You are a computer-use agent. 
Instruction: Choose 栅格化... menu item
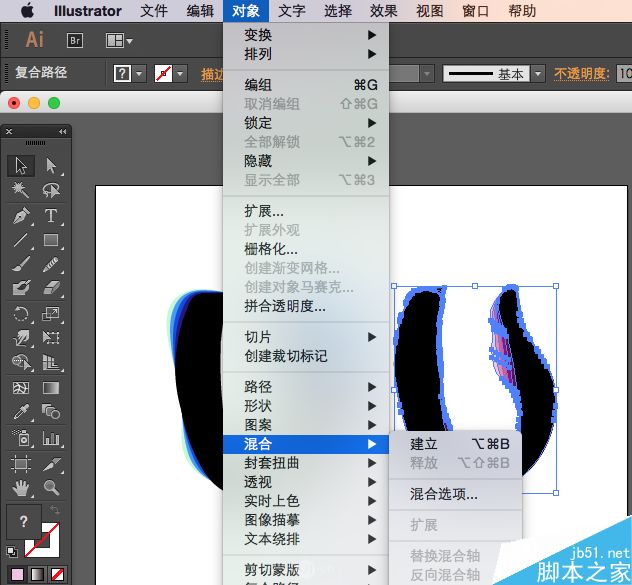(x=306, y=249)
